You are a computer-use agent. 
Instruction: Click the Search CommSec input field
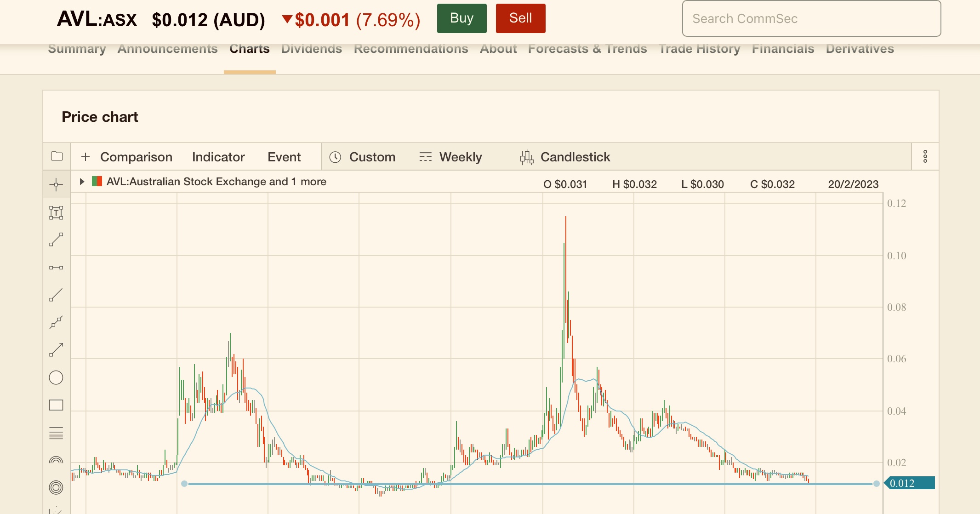[812, 18]
